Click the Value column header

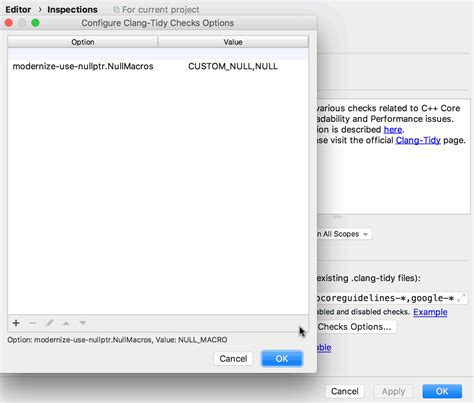click(x=233, y=42)
